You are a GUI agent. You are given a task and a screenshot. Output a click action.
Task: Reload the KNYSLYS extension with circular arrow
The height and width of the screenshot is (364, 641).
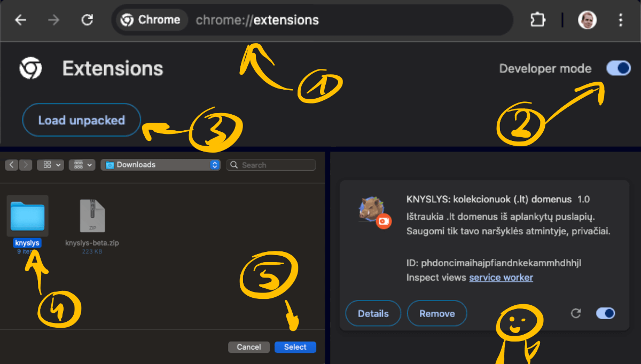click(x=575, y=313)
